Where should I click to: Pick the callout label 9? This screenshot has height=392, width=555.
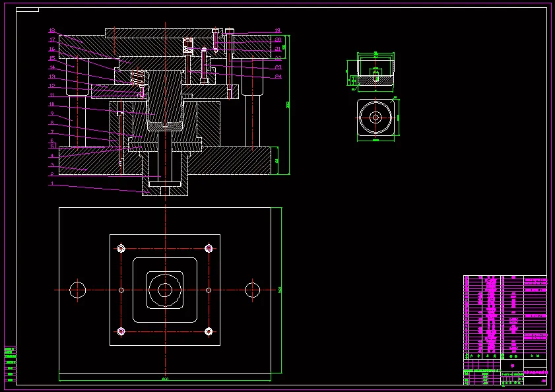(52, 114)
